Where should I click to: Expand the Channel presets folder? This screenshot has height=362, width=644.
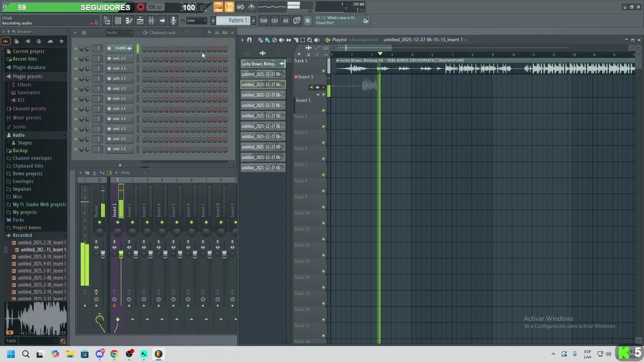29,109
